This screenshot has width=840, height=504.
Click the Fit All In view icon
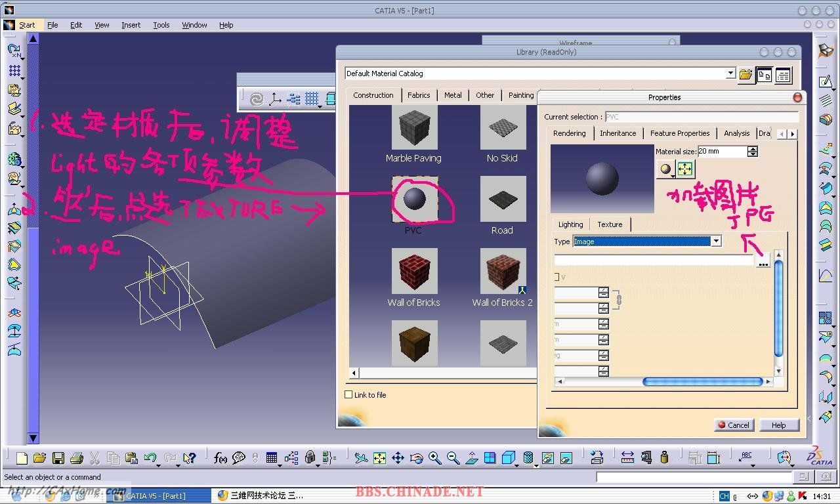click(x=379, y=458)
